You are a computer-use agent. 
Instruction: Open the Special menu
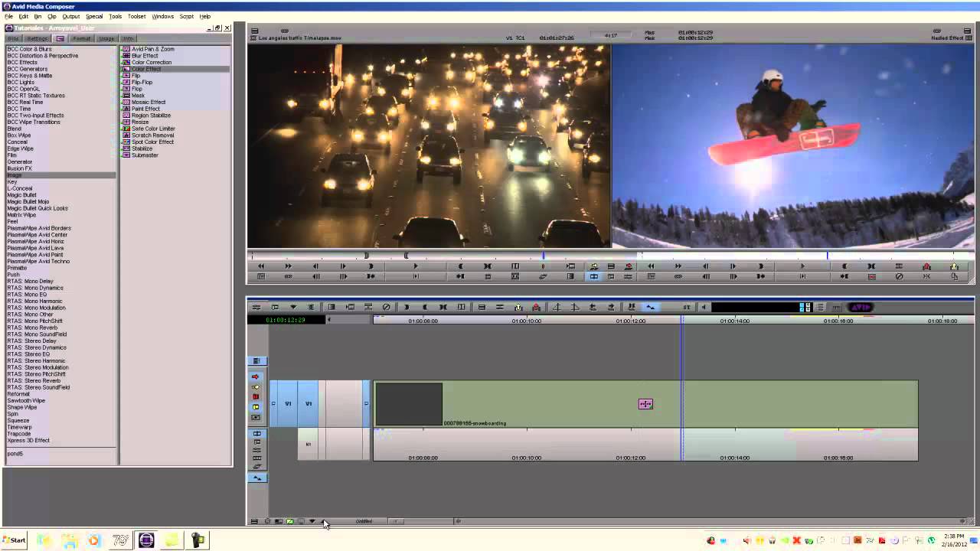click(94, 16)
